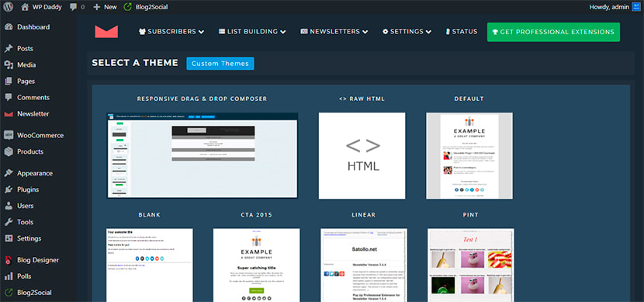
Task: Click the Custom Themes button
Action: (x=220, y=64)
